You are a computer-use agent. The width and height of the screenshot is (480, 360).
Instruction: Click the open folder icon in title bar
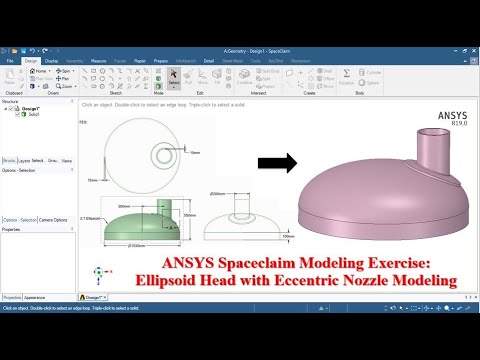coord(14,51)
